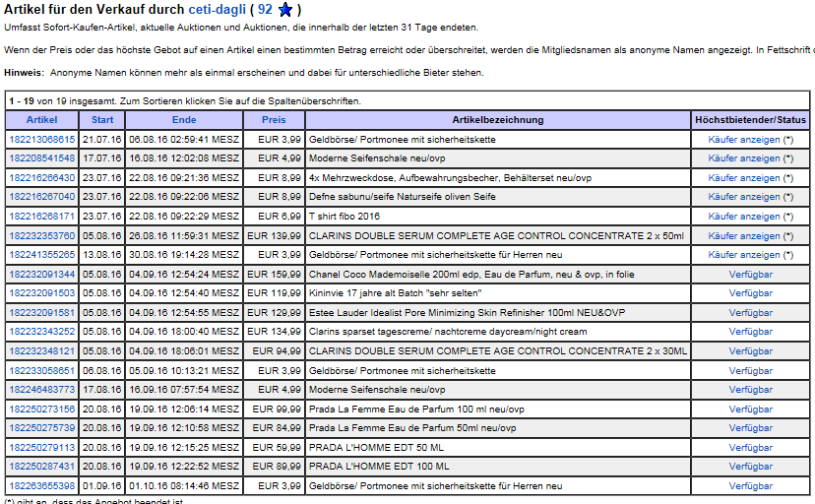
Task: Open item number 182232353760
Action: [x=42, y=236]
